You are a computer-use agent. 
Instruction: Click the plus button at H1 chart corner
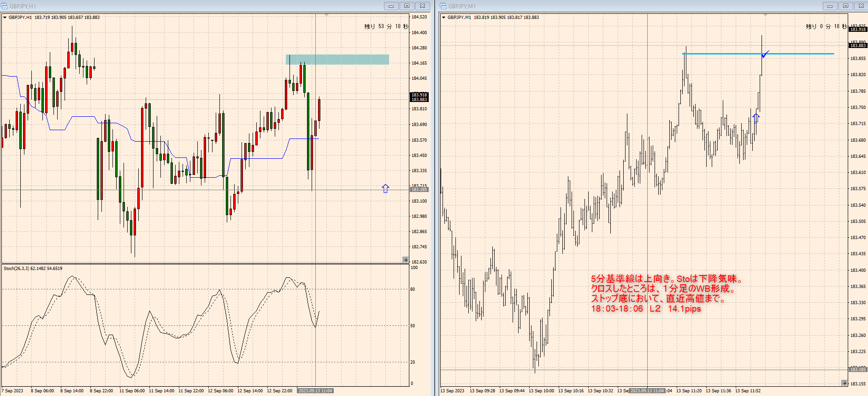click(x=406, y=260)
